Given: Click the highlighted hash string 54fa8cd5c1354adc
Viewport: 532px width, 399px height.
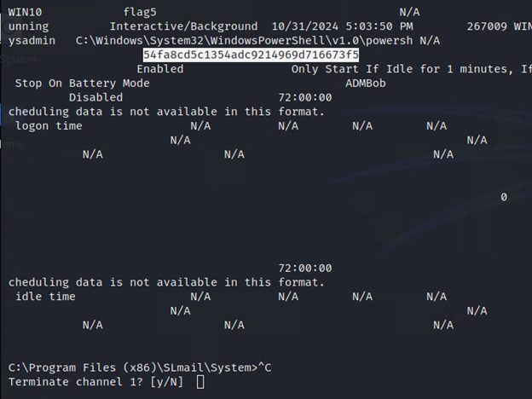Looking at the screenshot, I should [251, 55].
